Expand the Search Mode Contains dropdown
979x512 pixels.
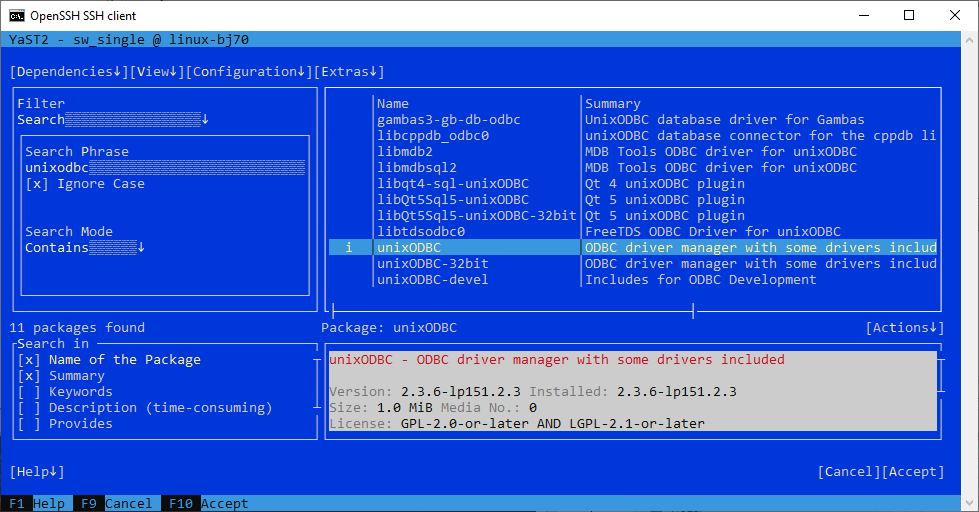[85, 247]
